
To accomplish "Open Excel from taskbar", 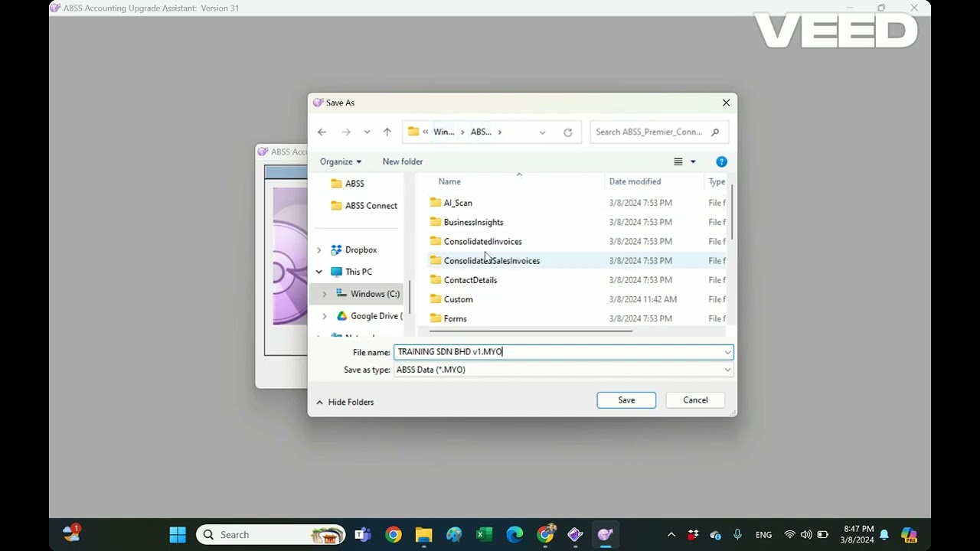I will 485,535.
